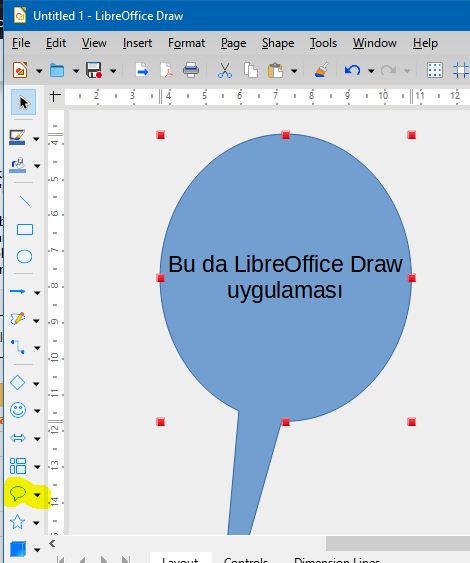Image resolution: width=470 pixels, height=563 pixels.
Task: Click the Open file folder icon
Action: coord(57,70)
